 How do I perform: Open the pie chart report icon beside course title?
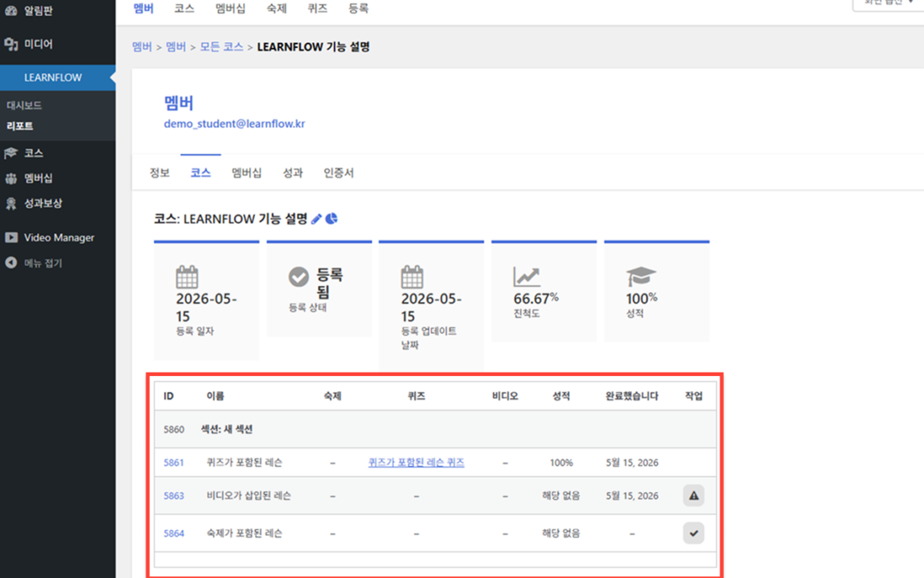coord(332,219)
